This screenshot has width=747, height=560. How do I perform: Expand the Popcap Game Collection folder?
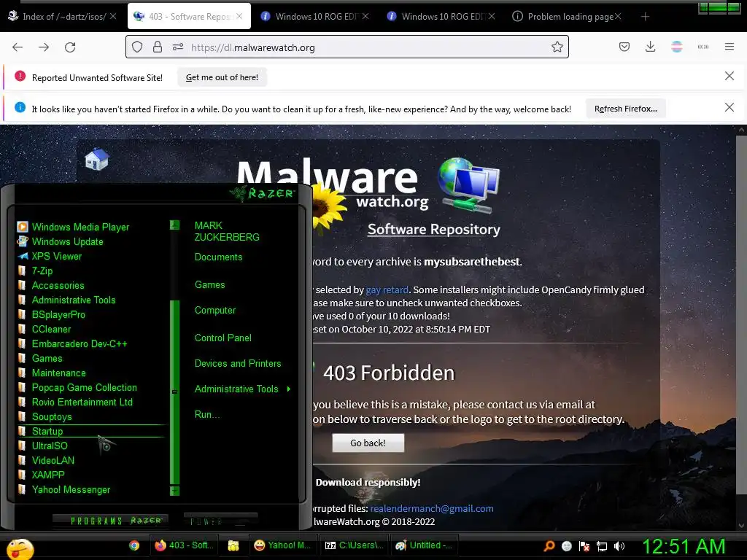84,388
